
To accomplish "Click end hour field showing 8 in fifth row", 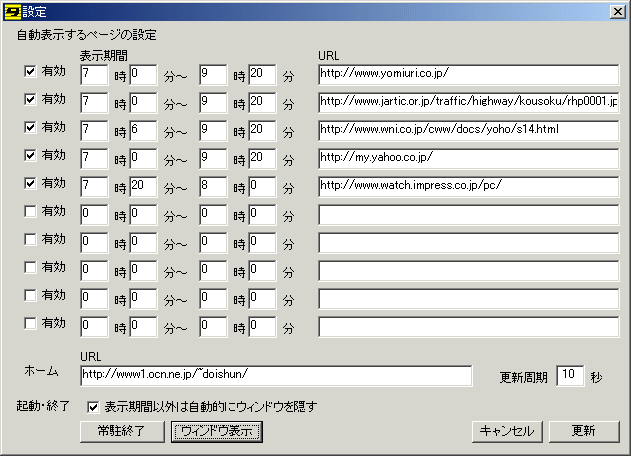I will 213,186.
